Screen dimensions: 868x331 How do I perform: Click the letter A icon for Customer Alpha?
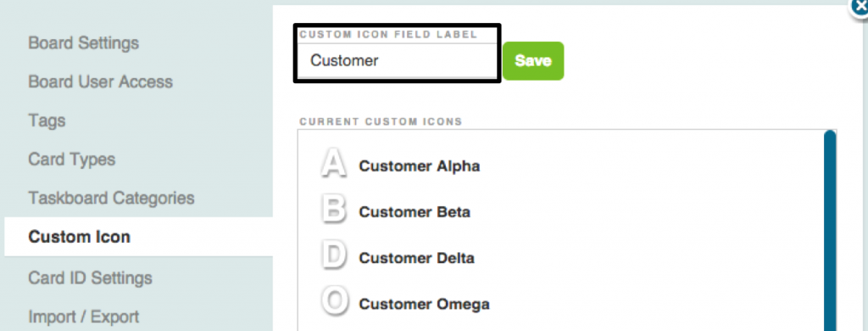pyautogui.click(x=334, y=165)
